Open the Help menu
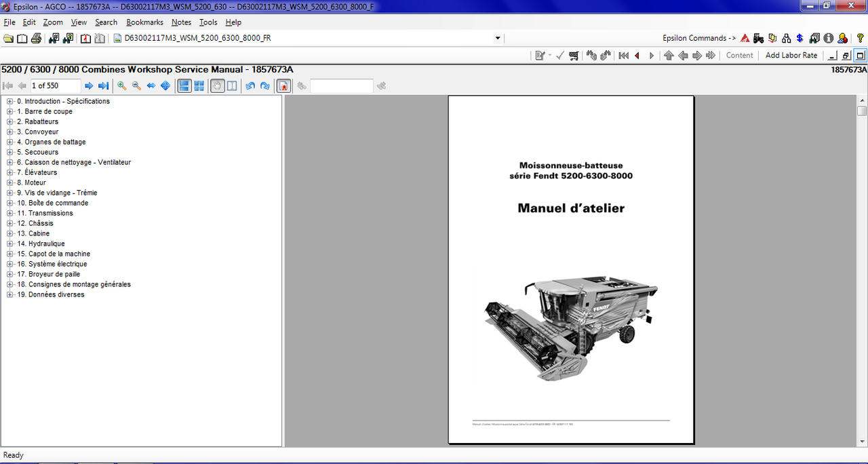 click(x=233, y=22)
